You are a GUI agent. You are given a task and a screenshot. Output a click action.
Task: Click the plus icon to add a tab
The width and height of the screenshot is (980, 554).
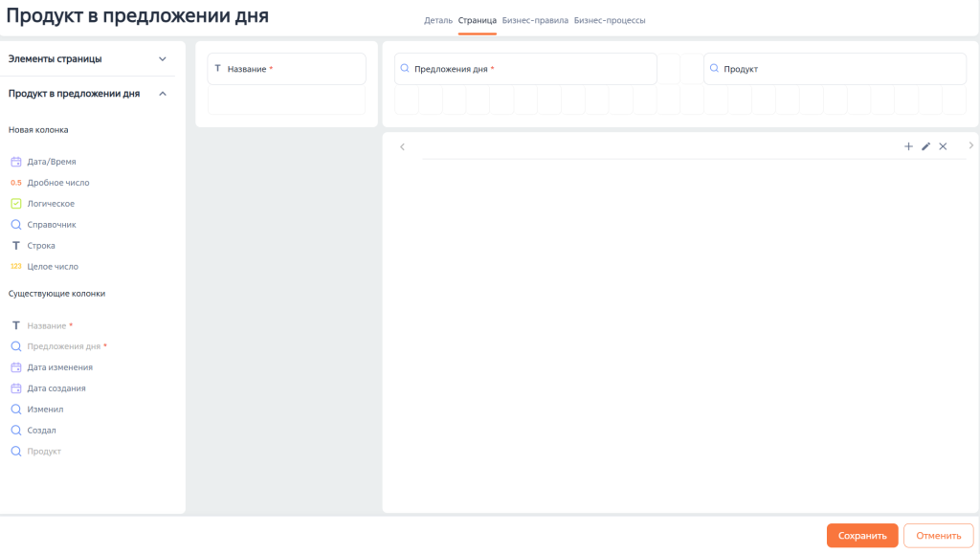pyautogui.click(x=908, y=146)
